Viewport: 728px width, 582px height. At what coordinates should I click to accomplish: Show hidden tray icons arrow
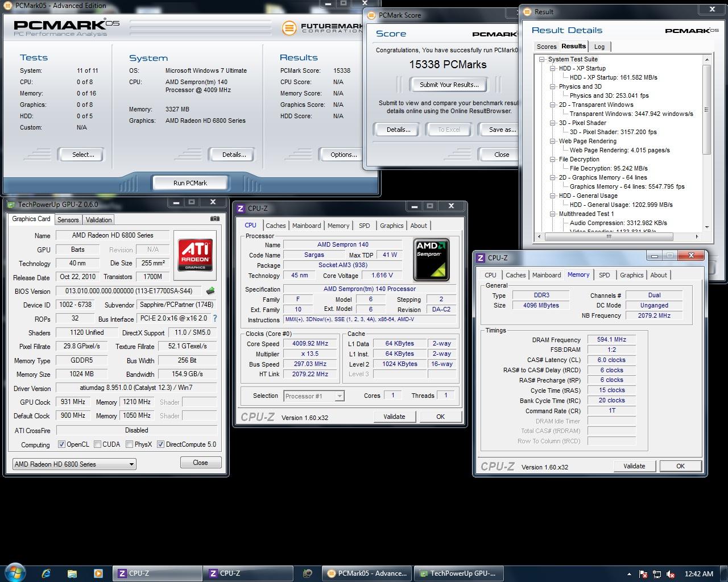[629, 574]
